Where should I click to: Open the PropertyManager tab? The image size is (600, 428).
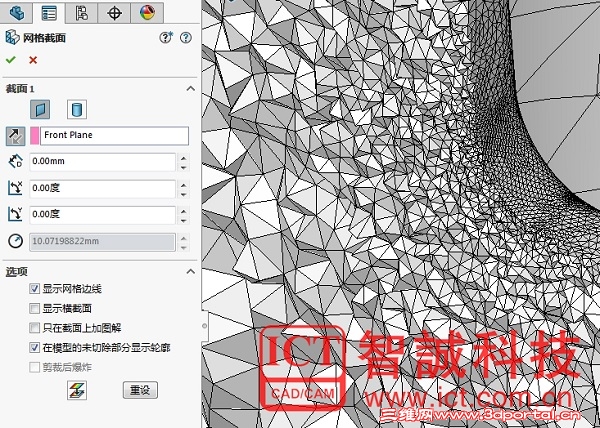point(49,13)
